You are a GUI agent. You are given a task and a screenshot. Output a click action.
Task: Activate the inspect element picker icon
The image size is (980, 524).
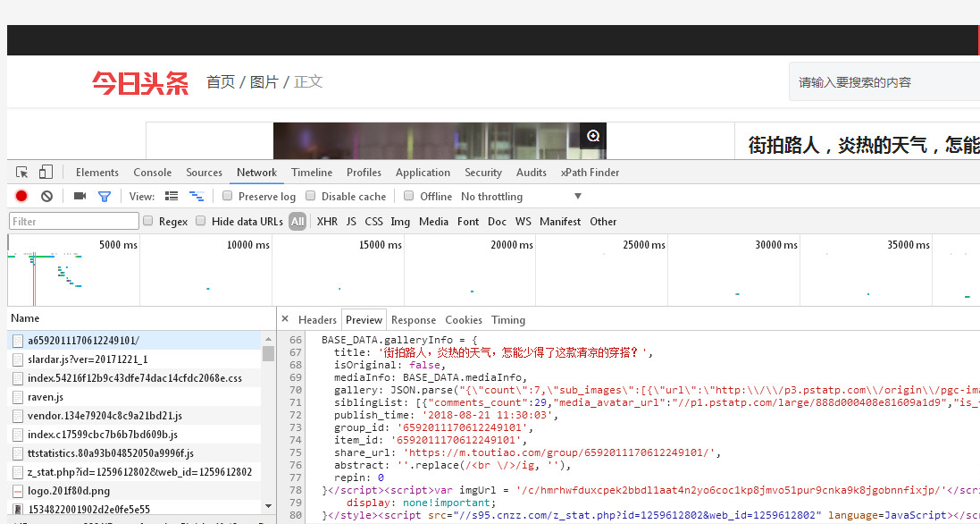pos(21,173)
